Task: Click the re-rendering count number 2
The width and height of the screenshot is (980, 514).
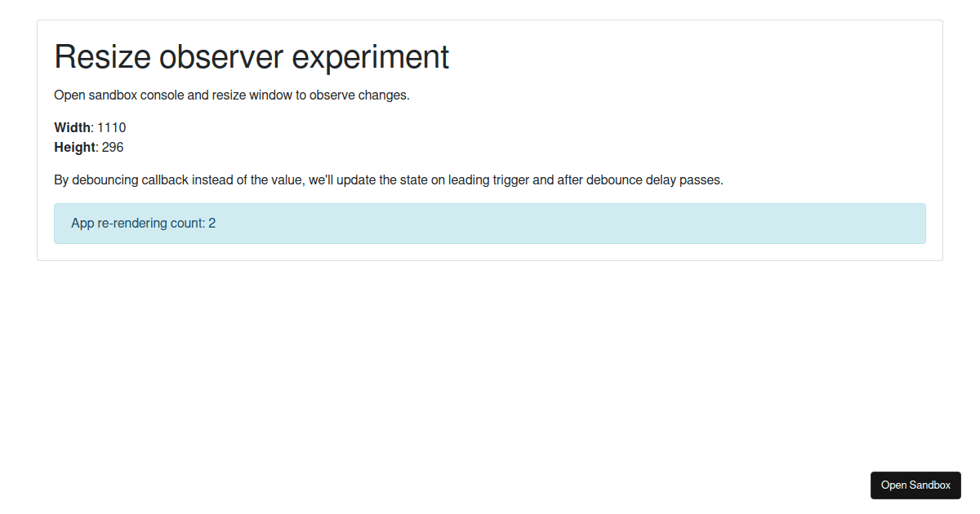Action: (x=212, y=223)
